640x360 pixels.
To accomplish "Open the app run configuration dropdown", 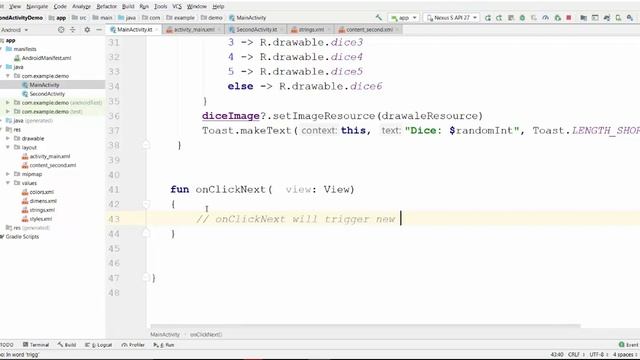I will (404, 18).
